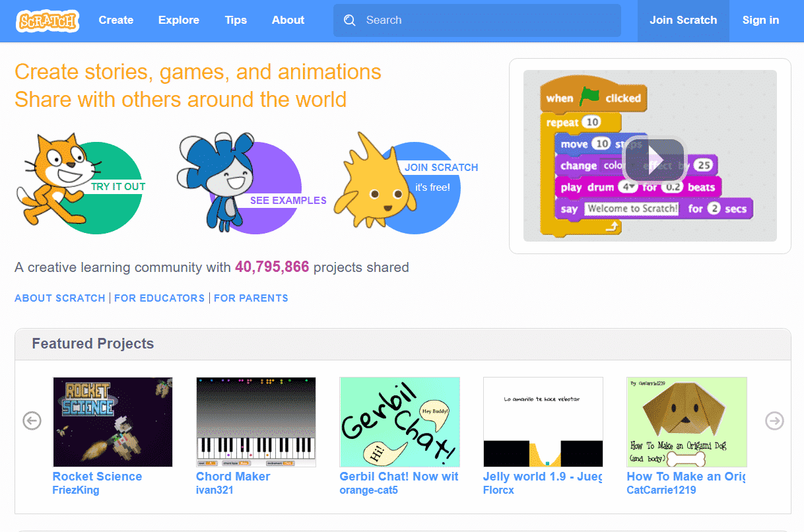The width and height of the screenshot is (804, 532).
Task: Click the Scratch logo in header
Action: [48, 20]
